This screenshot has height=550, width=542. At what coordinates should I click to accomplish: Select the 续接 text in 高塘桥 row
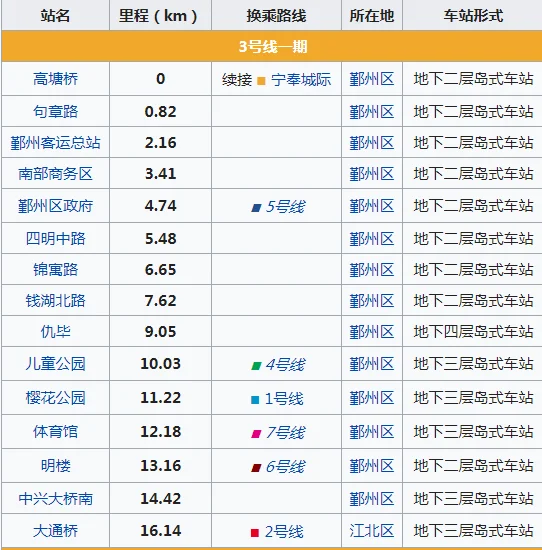pyautogui.click(x=237, y=80)
